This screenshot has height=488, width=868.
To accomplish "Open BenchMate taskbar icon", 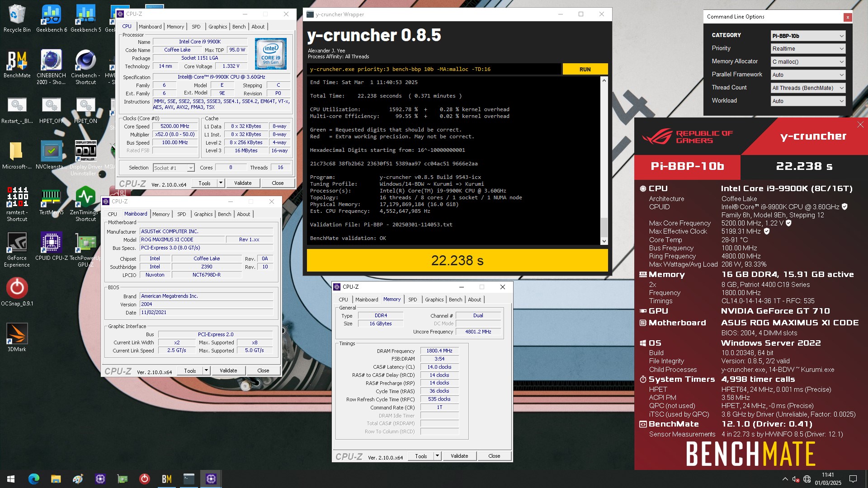I will pyautogui.click(x=166, y=479).
